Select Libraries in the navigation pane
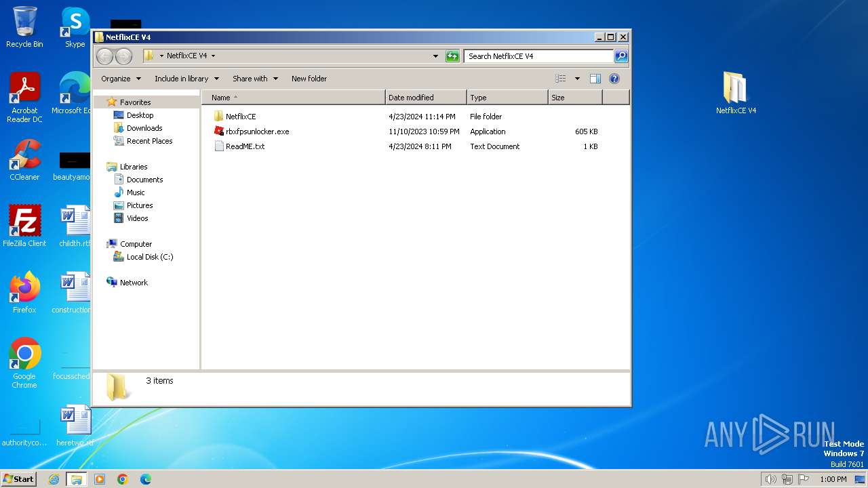868x488 pixels. point(134,167)
